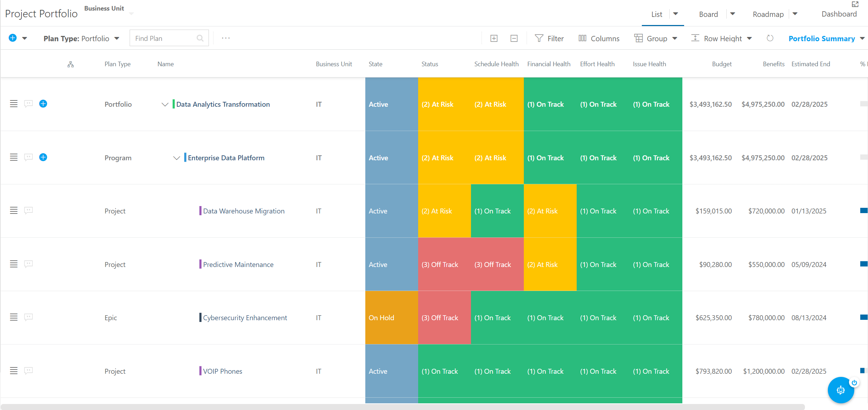The image size is (868, 410).
Task: Collapse the Data Analytics Transformation portfolio
Action: coord(165,104)
